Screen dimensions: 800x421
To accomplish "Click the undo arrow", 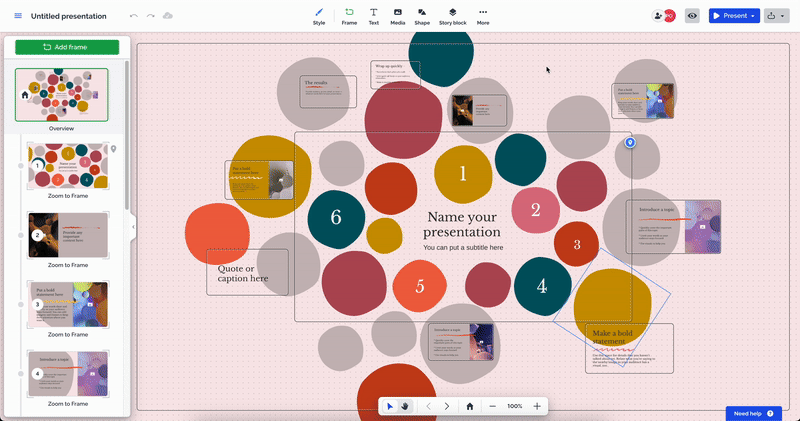I will pos(134,16).
